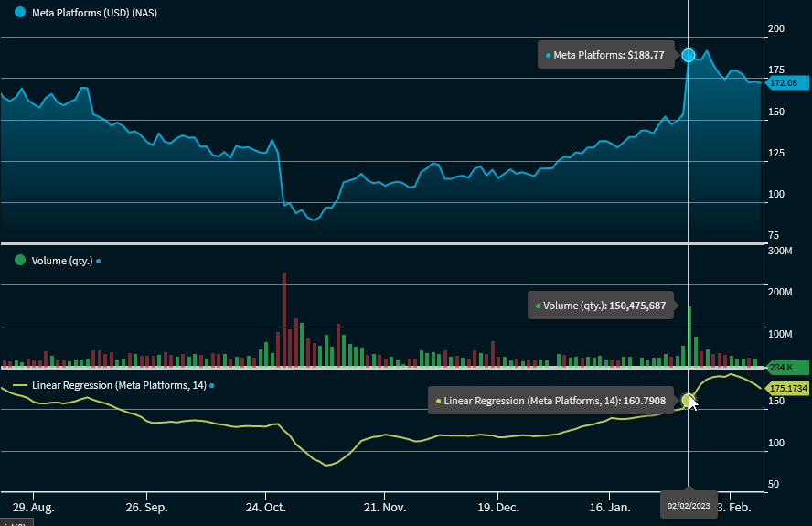Click the highlighted blue price marker at $188.77
The width and height of the screenshot is (812, 526).
tap(689, 56)
